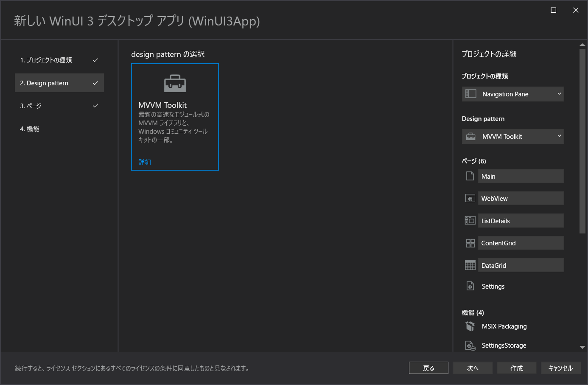Edit the WebView page name field

(521, 198)
